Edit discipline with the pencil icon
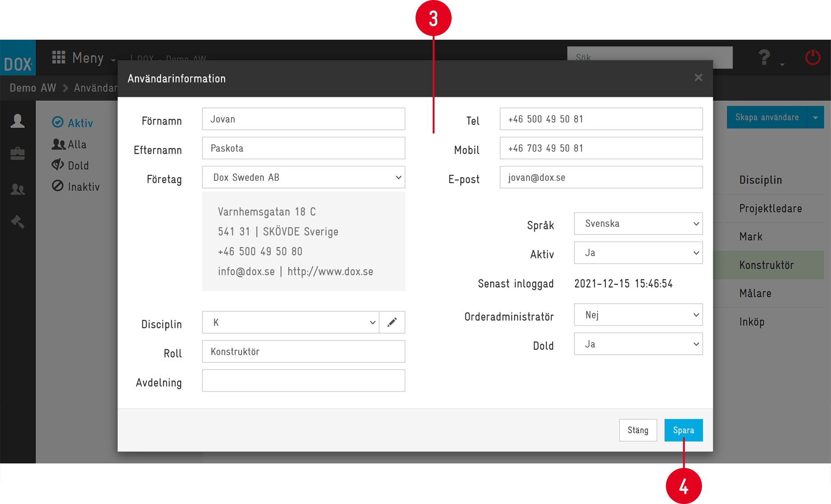The image size is (831, 504). pyautogui.click(x=392, y=322)
